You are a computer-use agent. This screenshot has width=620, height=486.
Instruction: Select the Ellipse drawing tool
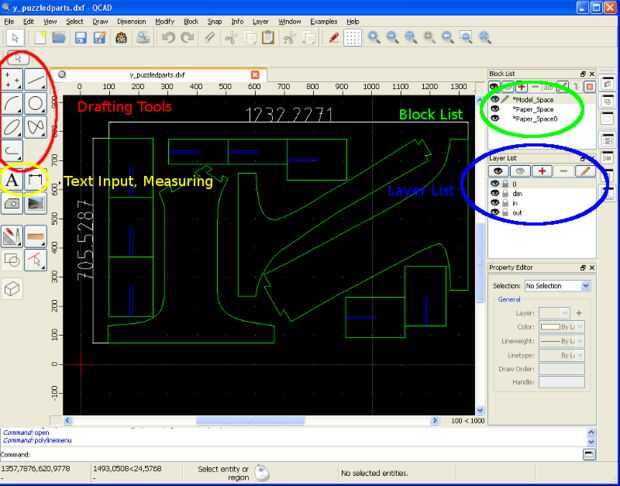coord(12,127)
